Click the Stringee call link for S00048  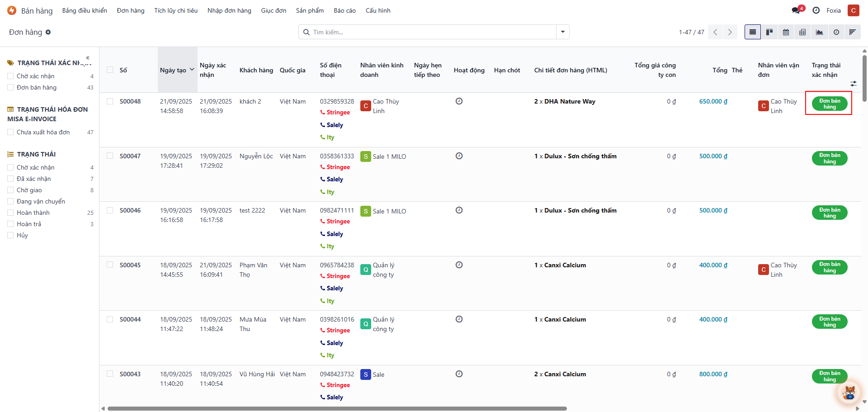[x=338, y=113]
